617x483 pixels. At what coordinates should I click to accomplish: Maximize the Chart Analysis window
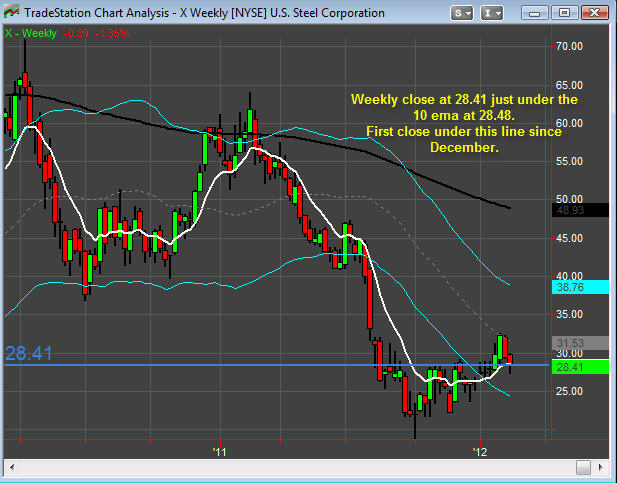point(564,13)
